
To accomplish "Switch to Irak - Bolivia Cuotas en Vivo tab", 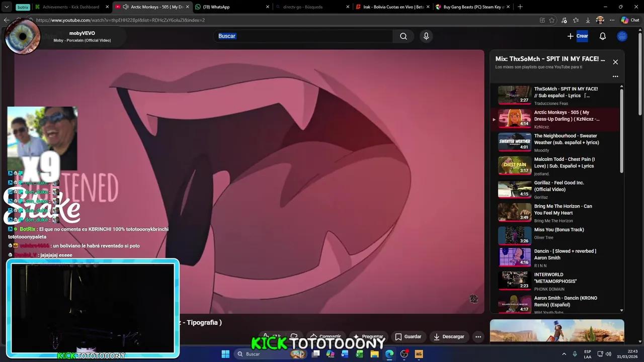I will click(x=391, y=7).
